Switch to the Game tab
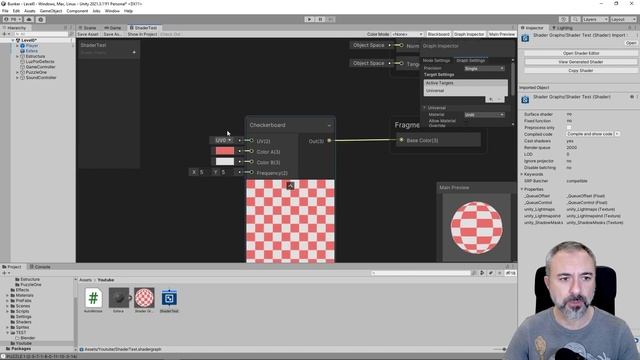 [113, 28]
